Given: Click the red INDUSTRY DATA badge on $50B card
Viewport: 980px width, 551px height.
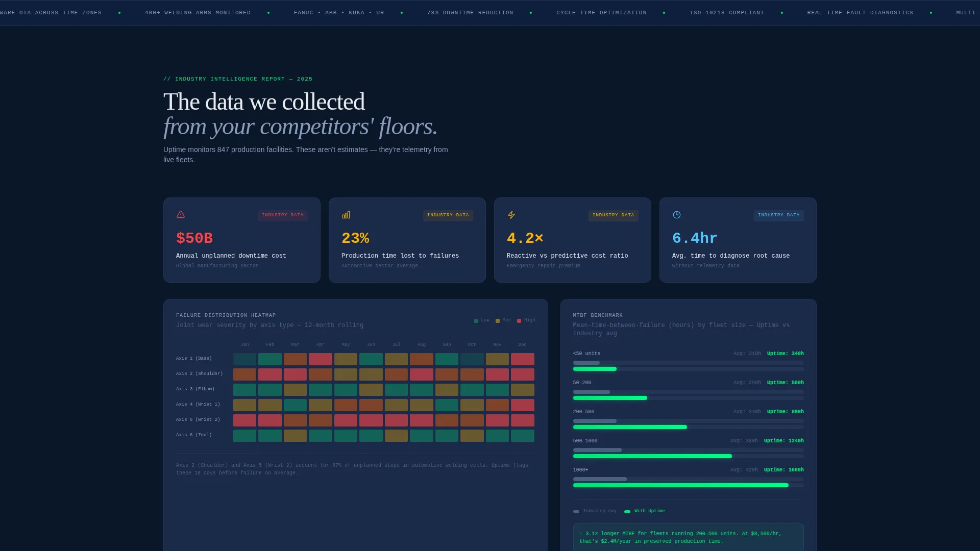Looking at the screenshot, I should [283, 215].
